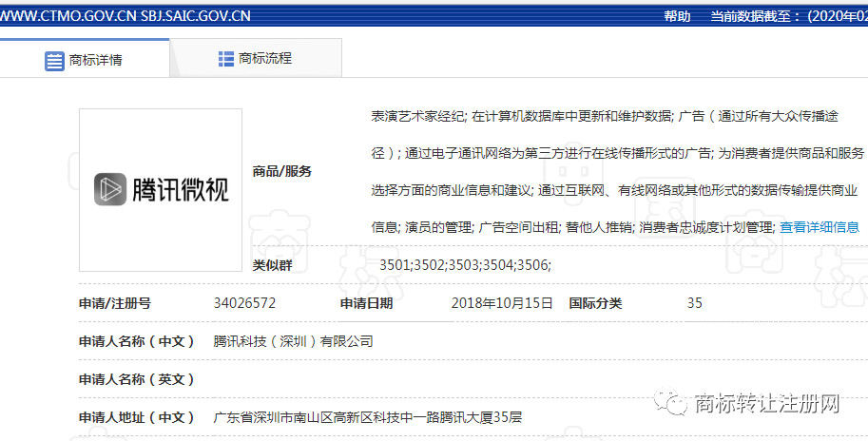Select applicant name 腾讯科技（深圳）有限公司

[293, 341]
